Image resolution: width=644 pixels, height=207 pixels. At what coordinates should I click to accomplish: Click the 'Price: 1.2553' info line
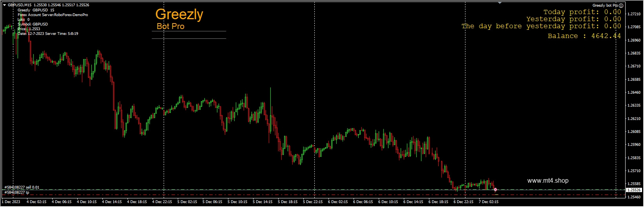point(29,29)
